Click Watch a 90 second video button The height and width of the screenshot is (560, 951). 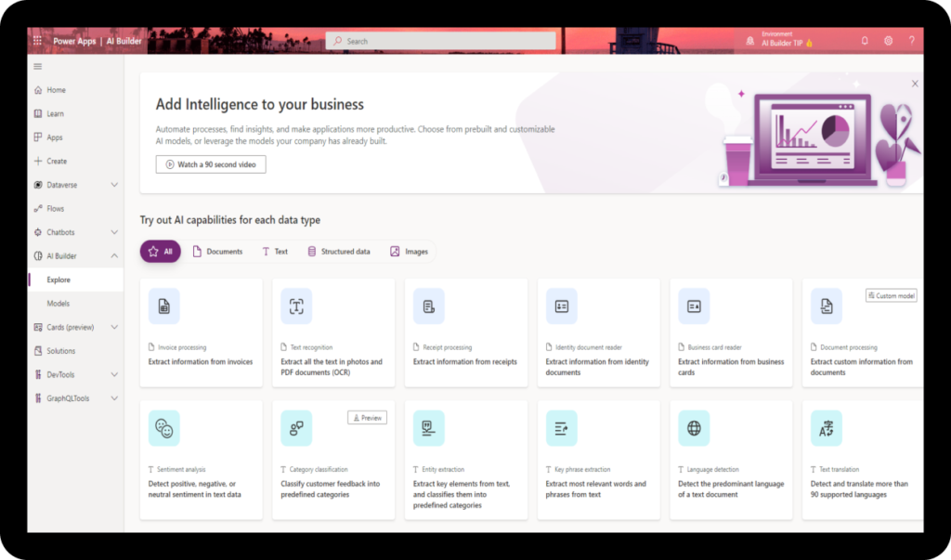[x=211, y=164]
